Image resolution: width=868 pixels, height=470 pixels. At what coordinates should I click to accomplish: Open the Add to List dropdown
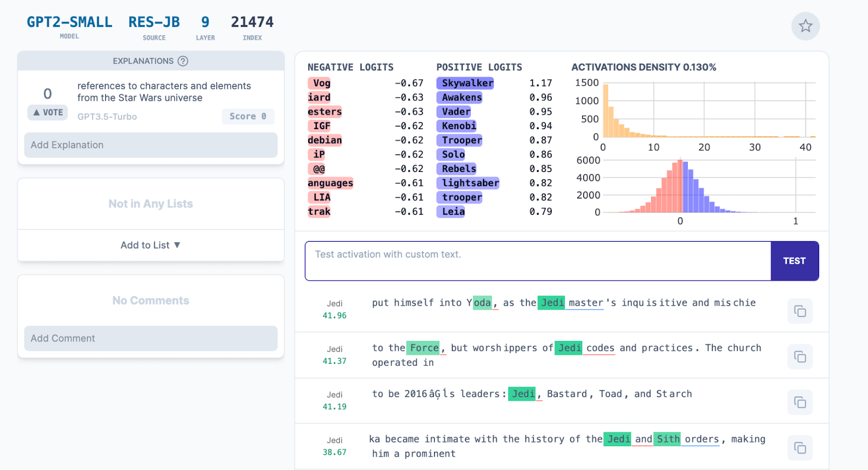pos(150,245)
